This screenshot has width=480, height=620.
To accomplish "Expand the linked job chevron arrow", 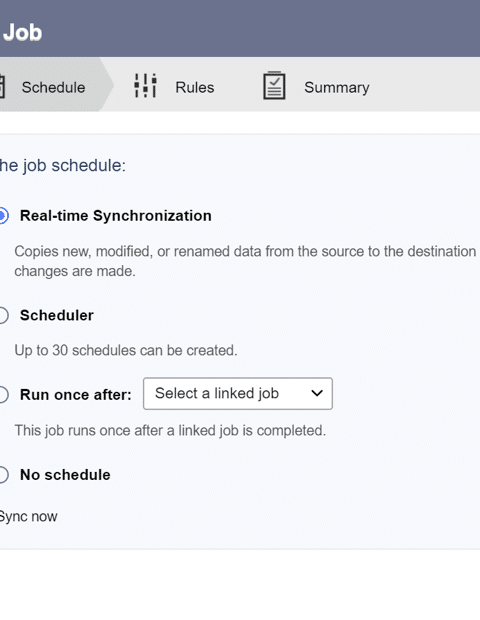I will (x=317, y=393).
